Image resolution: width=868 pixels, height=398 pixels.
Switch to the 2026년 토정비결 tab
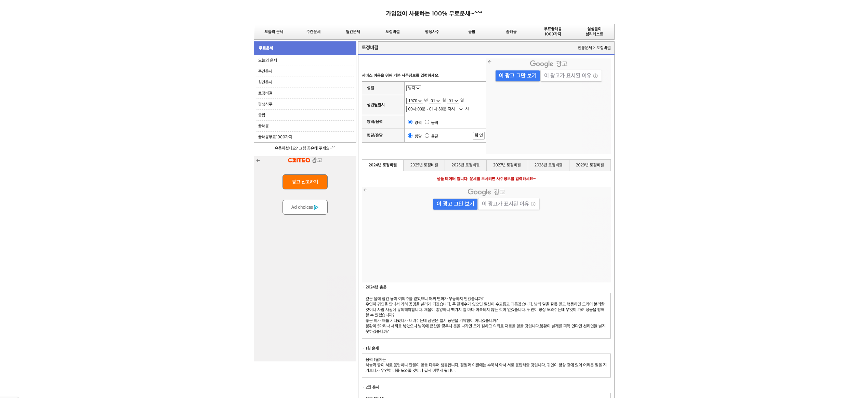[x=465, y=165]
